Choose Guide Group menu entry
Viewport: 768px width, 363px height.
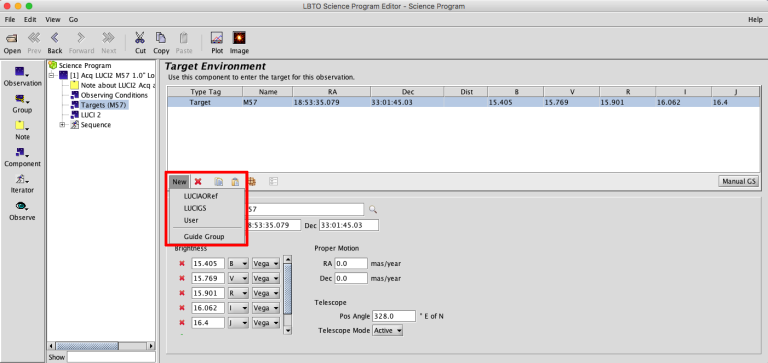pos(204,237)
